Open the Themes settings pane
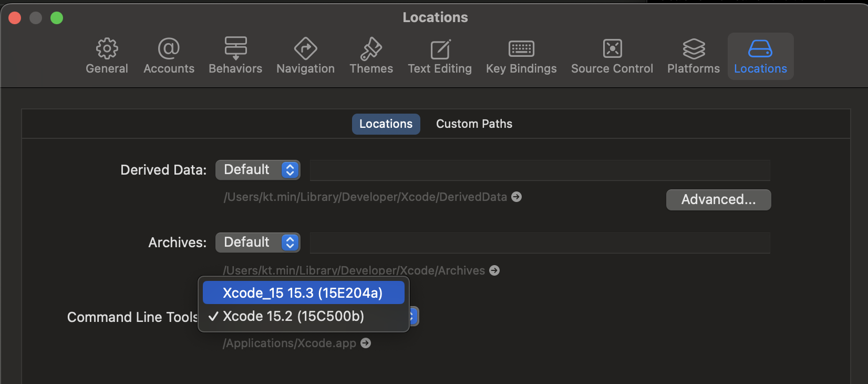Screen dimensions: 868x384 (x=371, y=56)
